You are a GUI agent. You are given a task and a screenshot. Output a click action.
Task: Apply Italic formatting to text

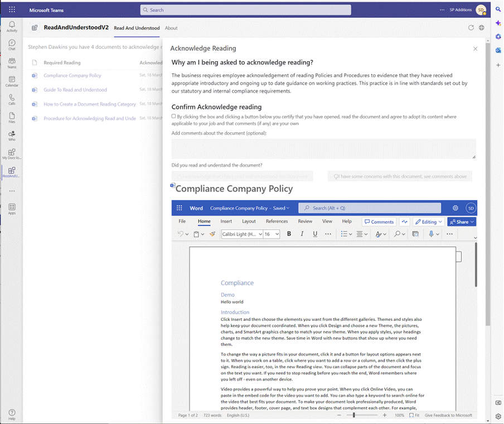[x=302, y=234]
